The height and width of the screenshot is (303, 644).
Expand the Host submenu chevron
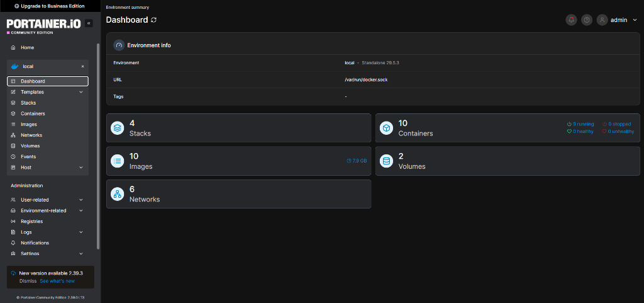tap(81, 168)
